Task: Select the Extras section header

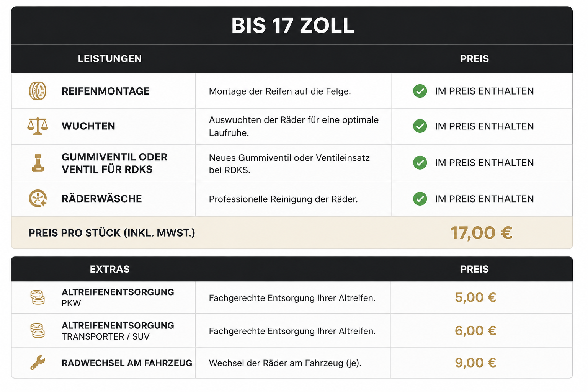Action: (110, 269)
